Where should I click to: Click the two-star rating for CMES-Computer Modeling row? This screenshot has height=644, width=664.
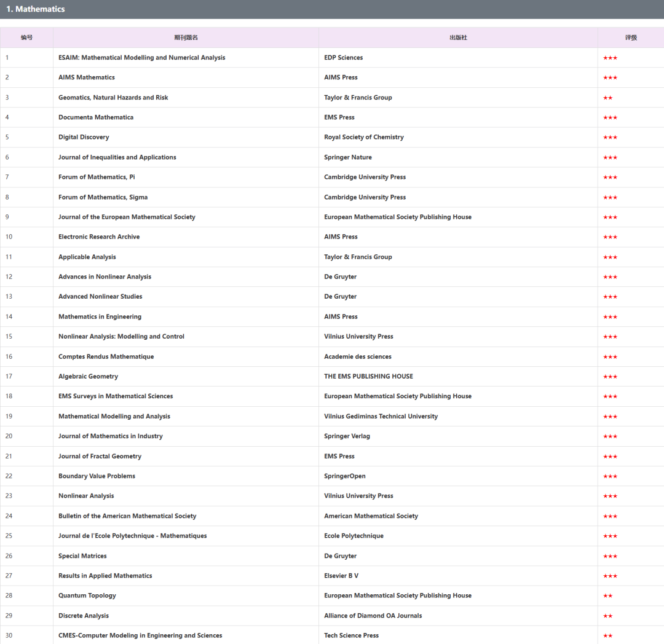click(607, 635)
